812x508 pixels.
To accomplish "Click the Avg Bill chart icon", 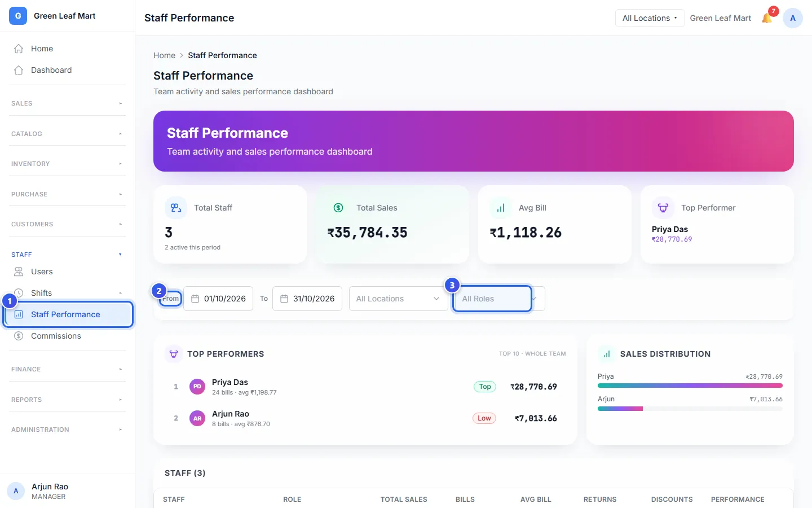I will (501, 208).
